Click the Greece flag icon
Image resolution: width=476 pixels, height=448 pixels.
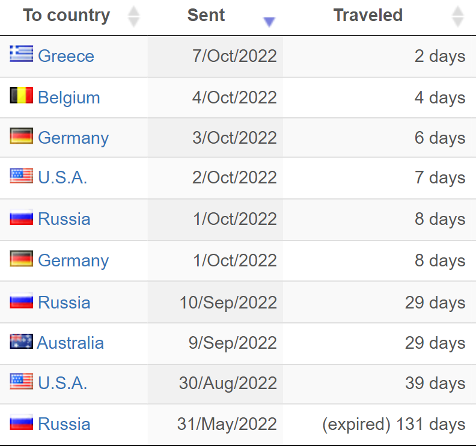tap(21, 54)
